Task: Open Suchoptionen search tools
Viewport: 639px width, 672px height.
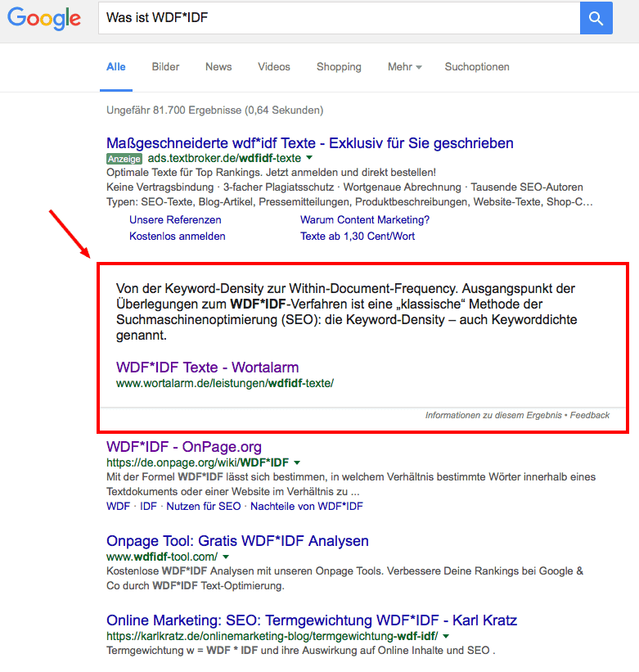Action: [x=477, y=67]
